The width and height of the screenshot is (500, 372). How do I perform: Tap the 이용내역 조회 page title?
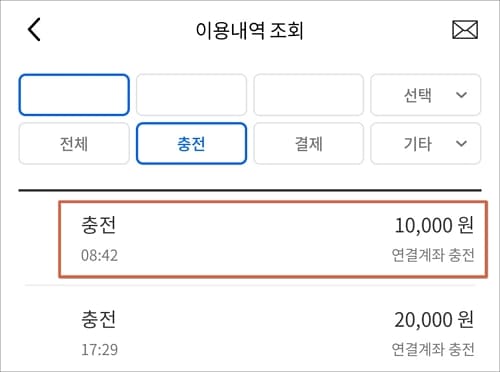(x=249, y=30)
